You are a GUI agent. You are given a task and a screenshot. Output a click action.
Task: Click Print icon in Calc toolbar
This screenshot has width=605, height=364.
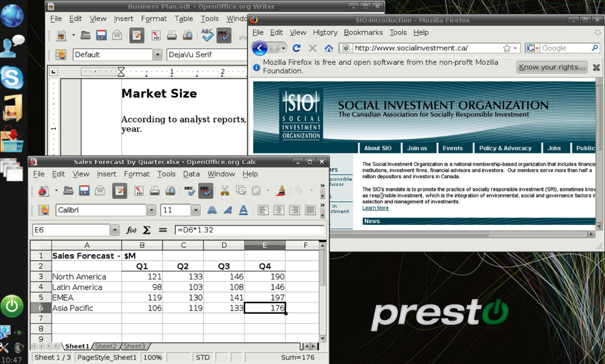(154, 191)
